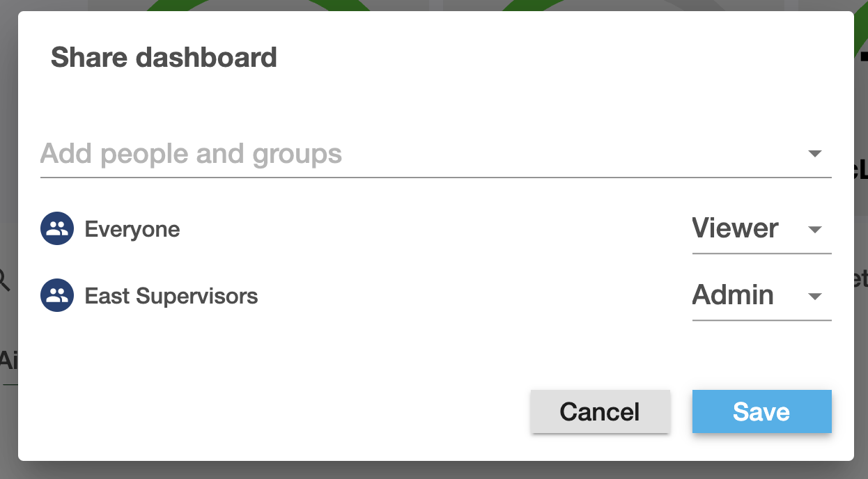Cancel the Share dashboard dialog

[600, 411]
